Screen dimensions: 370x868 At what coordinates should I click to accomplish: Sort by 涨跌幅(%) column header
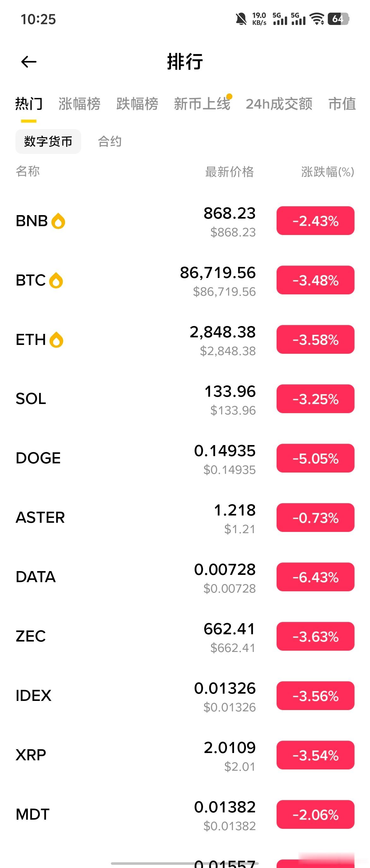coord(328,172)
